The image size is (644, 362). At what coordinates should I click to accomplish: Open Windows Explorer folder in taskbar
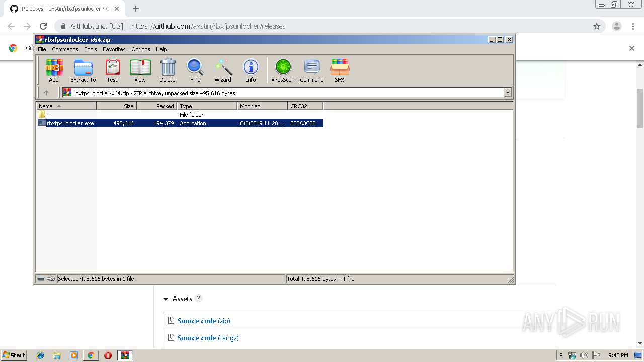click(57, 355)
